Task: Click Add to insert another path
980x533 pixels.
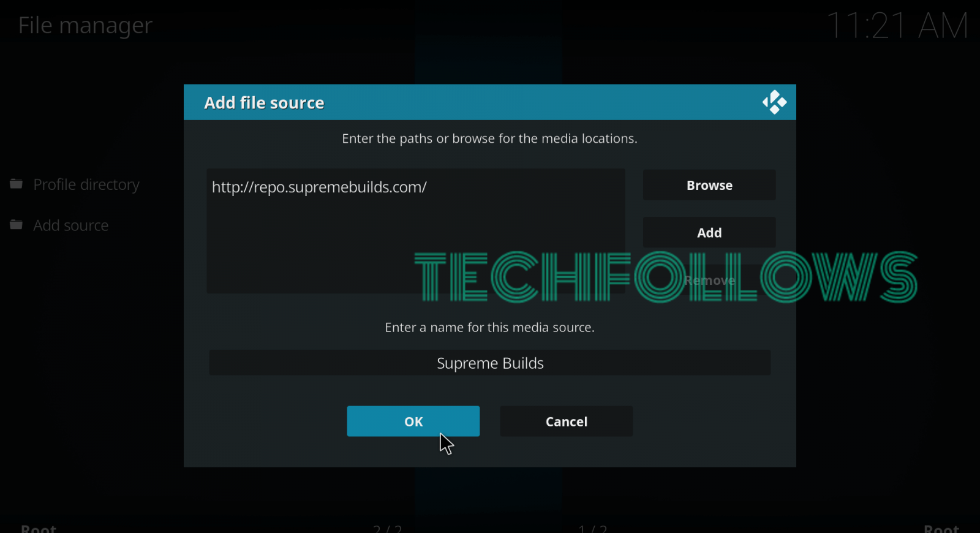Action: pyautogui.click(x=709, y=233)
